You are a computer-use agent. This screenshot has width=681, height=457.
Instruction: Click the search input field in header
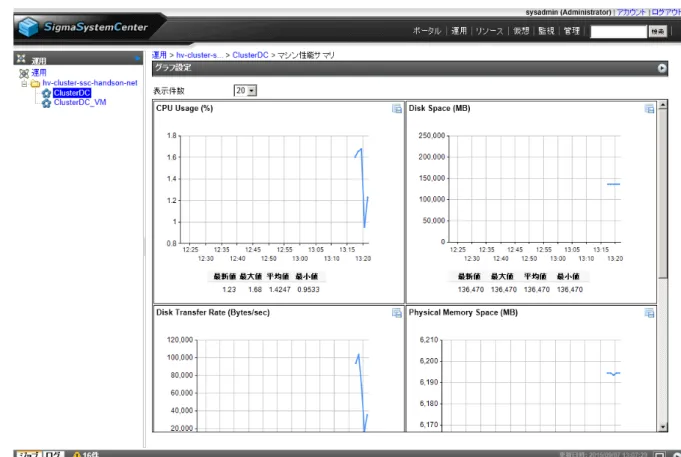pos(618,31)
